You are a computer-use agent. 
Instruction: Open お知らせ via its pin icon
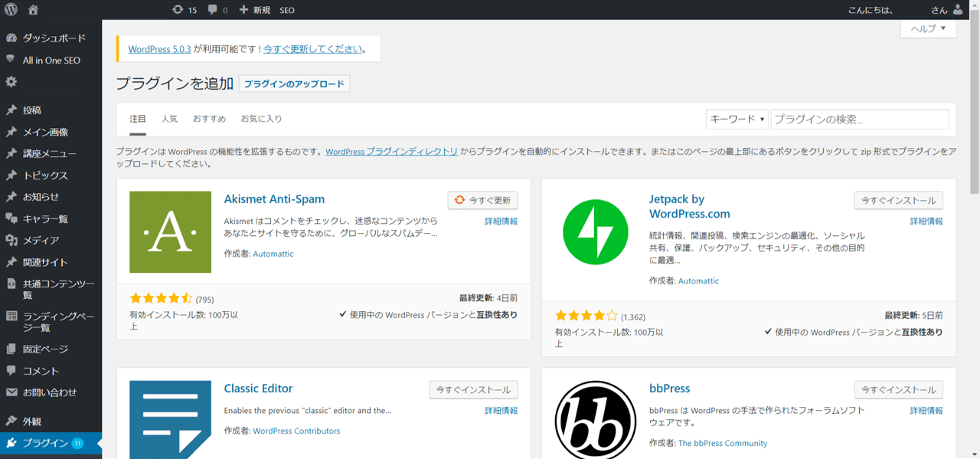[11, 197]
